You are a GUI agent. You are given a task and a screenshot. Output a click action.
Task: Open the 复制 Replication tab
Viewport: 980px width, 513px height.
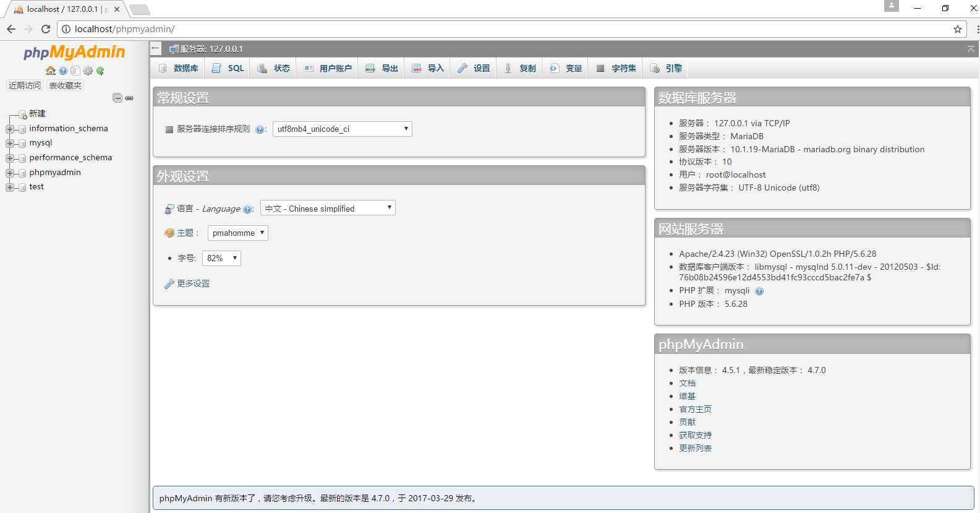(x=520, y=68)
